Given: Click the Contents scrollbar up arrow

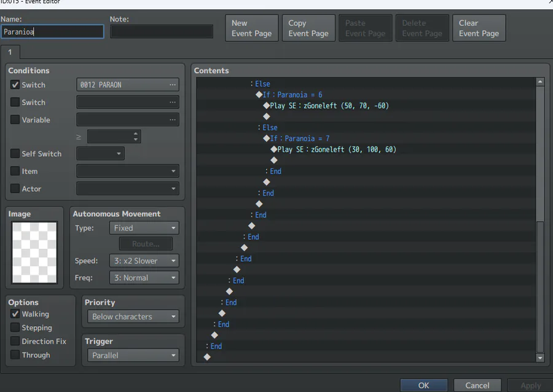Looking at the screenshot, I should tap(540, 82).
